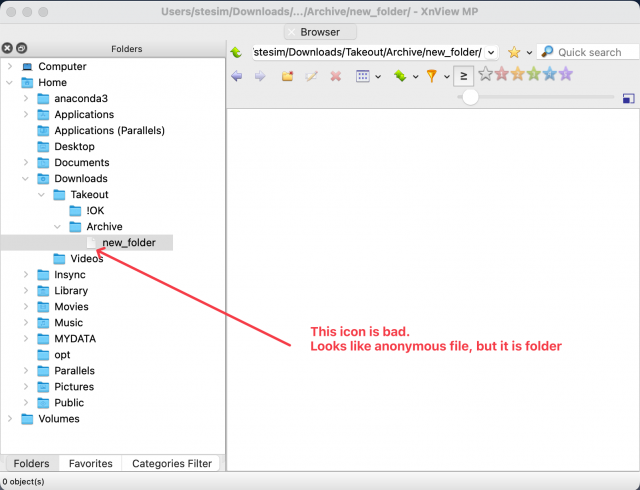Select the Videos folder
Viewport: 640px width, 490px height.
[87, 258]
